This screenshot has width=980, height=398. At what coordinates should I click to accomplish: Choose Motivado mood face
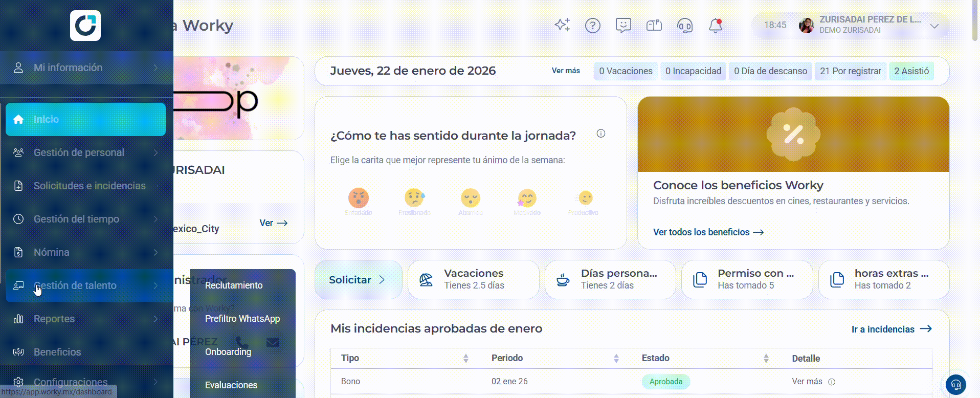pyautogui.click(x=527, y=198)
